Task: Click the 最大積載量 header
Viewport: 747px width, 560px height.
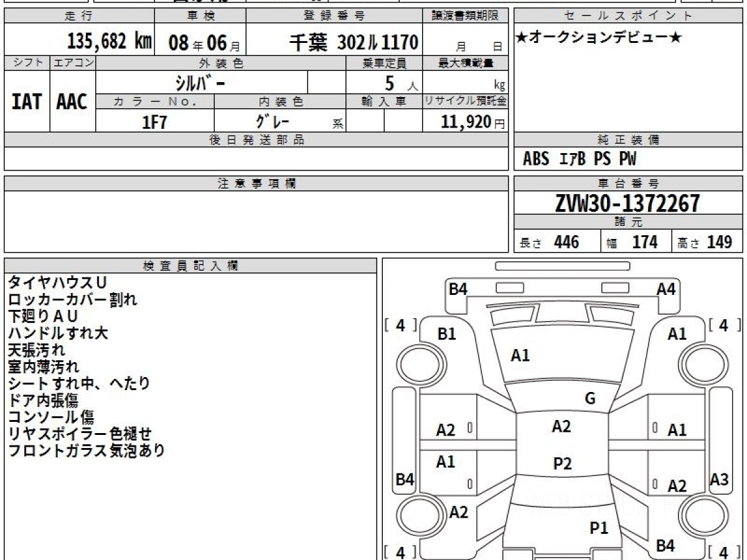Action: click(466, 63)
